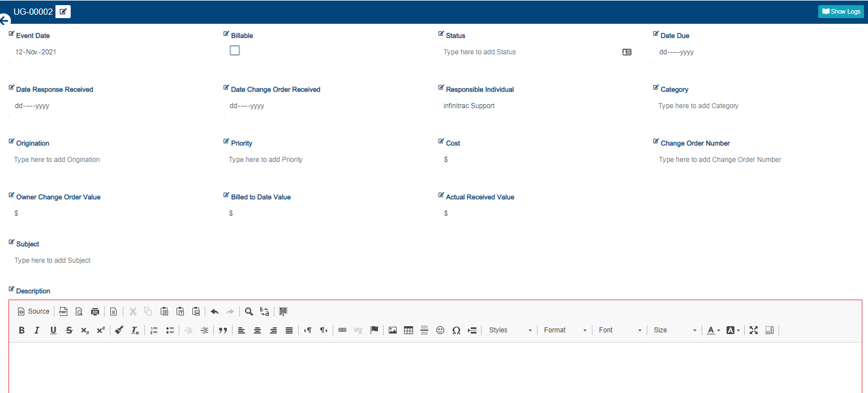Choose Paste from Word icon
Viewport: 868px width, 393px height.
[x=196, y=311]
